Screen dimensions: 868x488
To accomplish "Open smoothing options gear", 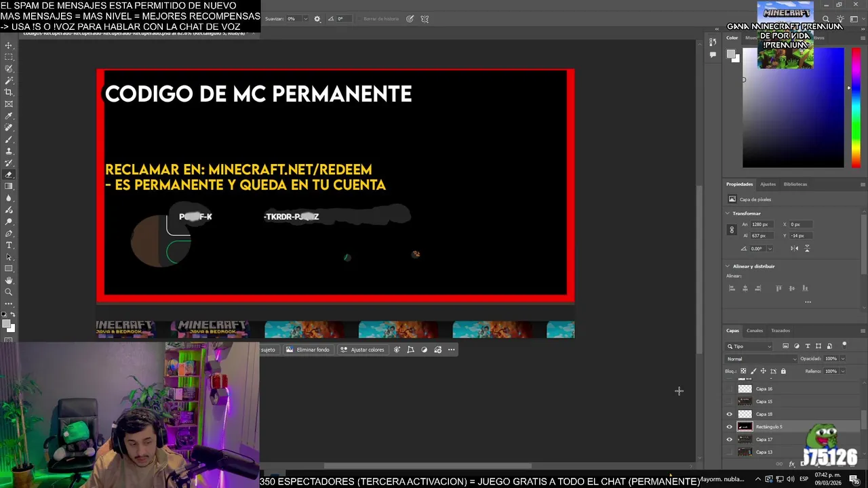I will pyautogui.click(x=317, y=19).
